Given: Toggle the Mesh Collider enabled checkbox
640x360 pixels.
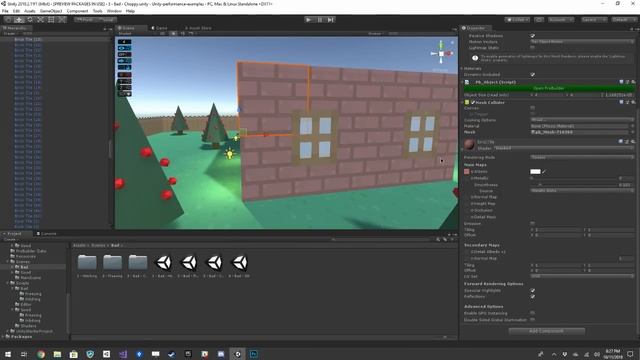Looking at the screenshot, I should 473,102.
